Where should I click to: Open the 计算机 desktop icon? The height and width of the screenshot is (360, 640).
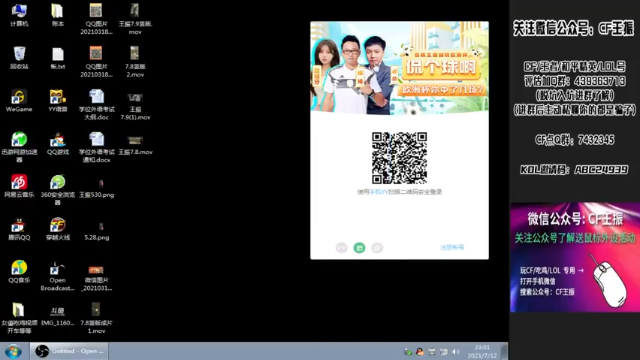[x=19, y=16]
